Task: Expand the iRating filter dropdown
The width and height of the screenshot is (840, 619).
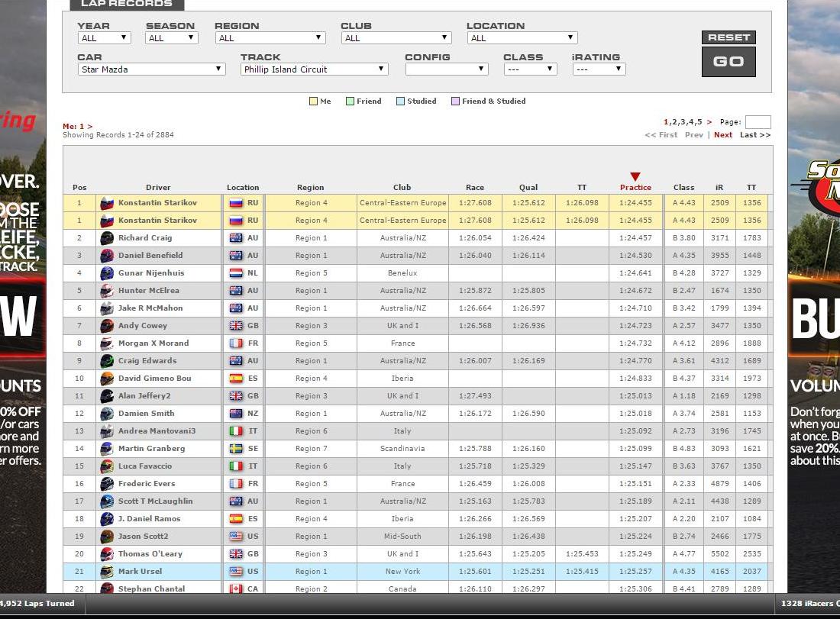Action: 599,69
